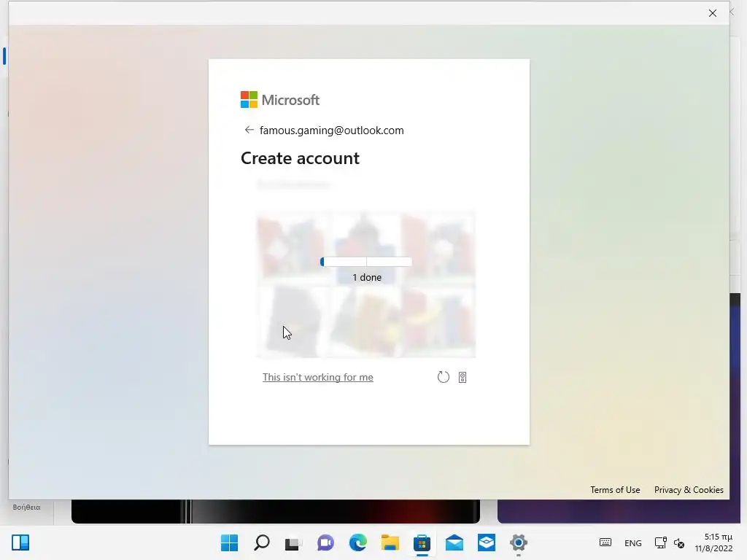Click the Microsoft logo in the dialog

click(279, 100)
